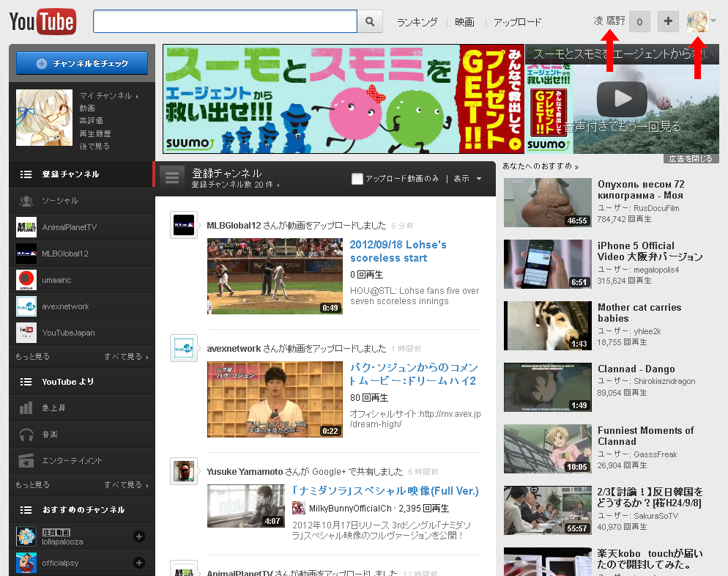The width and height of the screenshot is (728, 576).
Task: Open the ランキング link in the header
Action: (x=417, y=22)
